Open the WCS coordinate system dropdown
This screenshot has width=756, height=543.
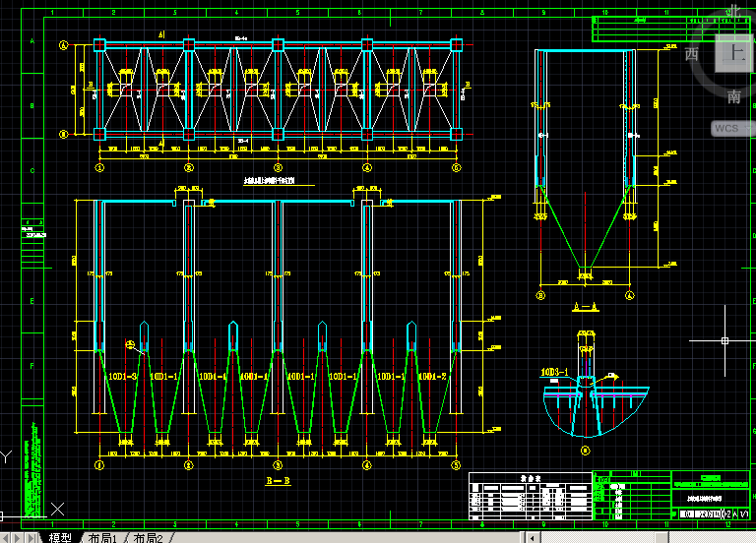pos(731,128)
